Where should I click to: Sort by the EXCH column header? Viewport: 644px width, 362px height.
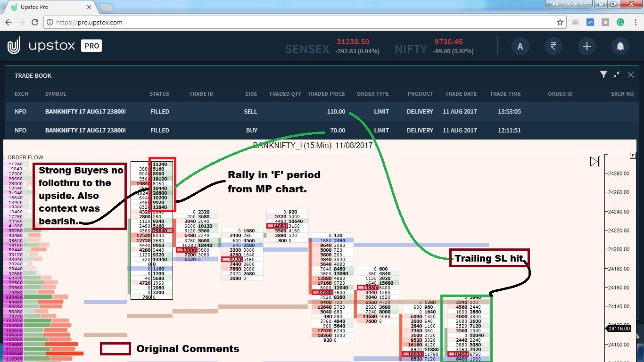tap(21, 94)
